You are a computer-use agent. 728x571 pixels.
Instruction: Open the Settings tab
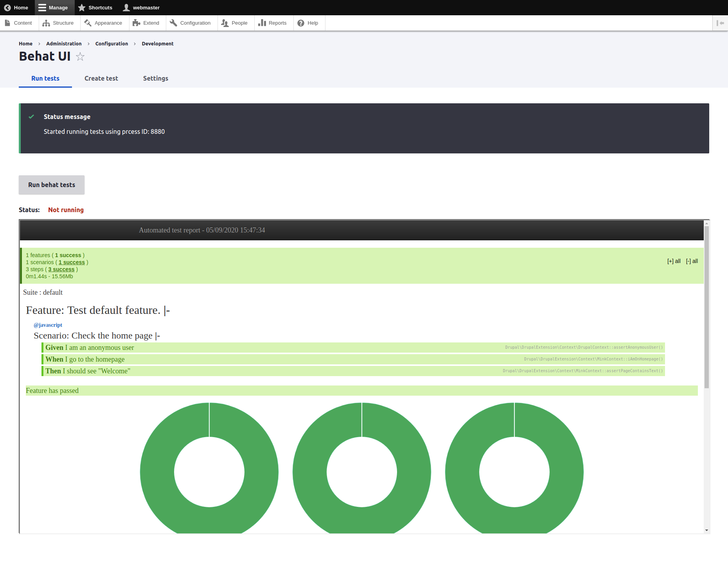tap(155, 78)
